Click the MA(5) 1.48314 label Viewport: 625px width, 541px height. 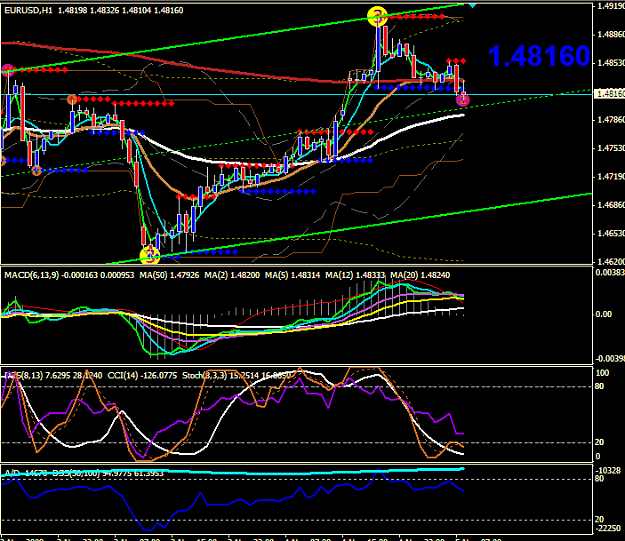(x=292, y=275)
